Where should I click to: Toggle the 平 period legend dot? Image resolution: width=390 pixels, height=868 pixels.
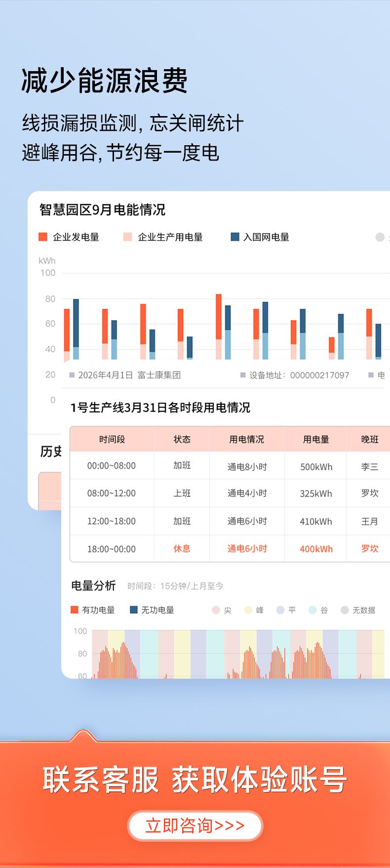(280, 610)
